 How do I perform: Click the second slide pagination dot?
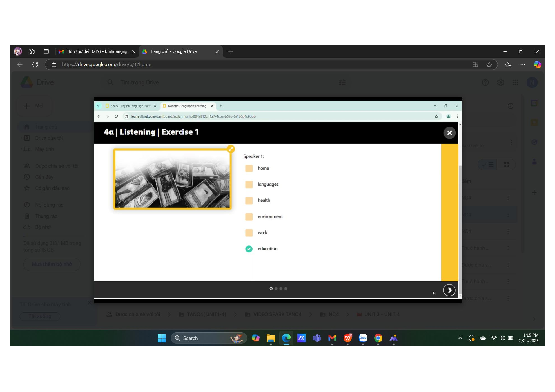[x=276, y=289]
